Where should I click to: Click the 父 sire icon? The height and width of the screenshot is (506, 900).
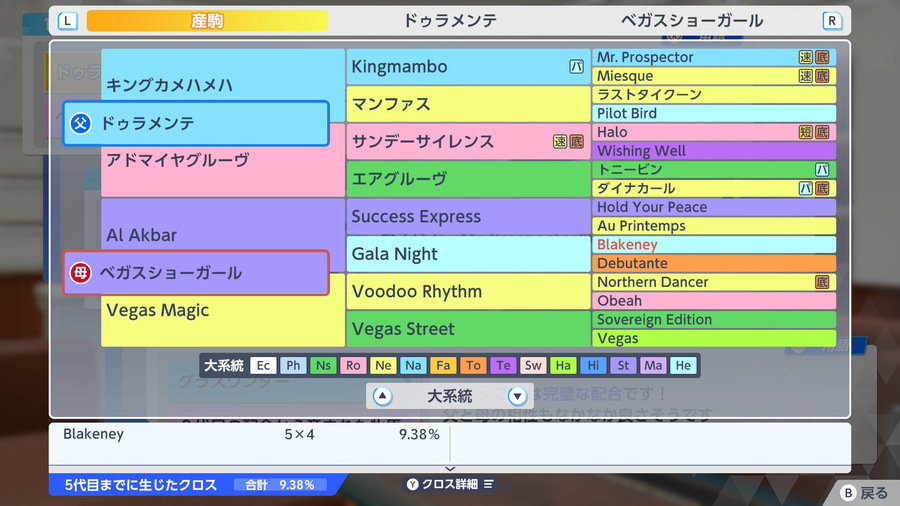(x=80, y=123)
